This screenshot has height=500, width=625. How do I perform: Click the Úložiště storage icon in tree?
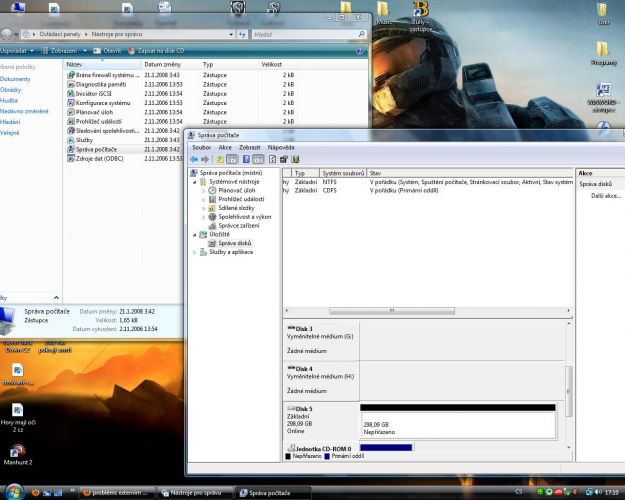[203, 234]
